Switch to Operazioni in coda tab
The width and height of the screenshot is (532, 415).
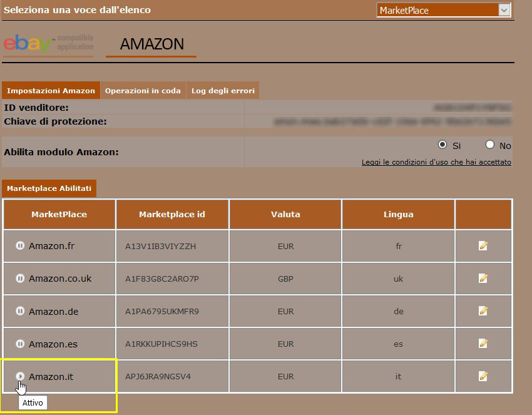pyautogui.click(x=143, y=91)
